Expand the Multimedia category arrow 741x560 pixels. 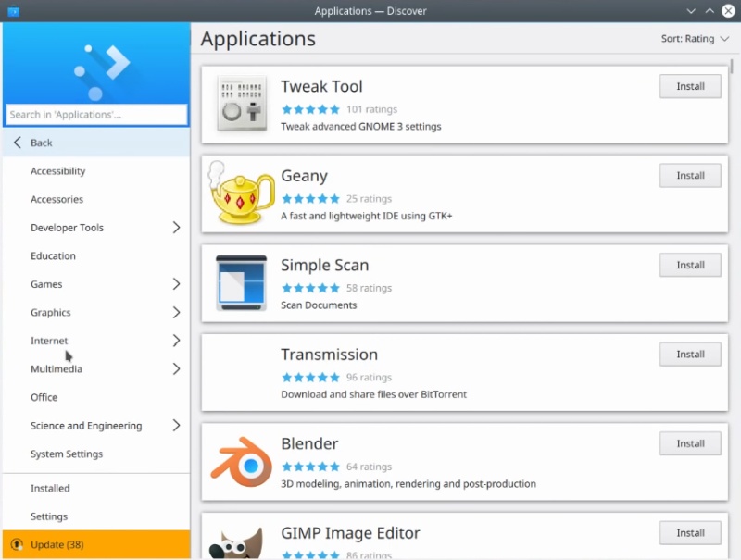176,368
